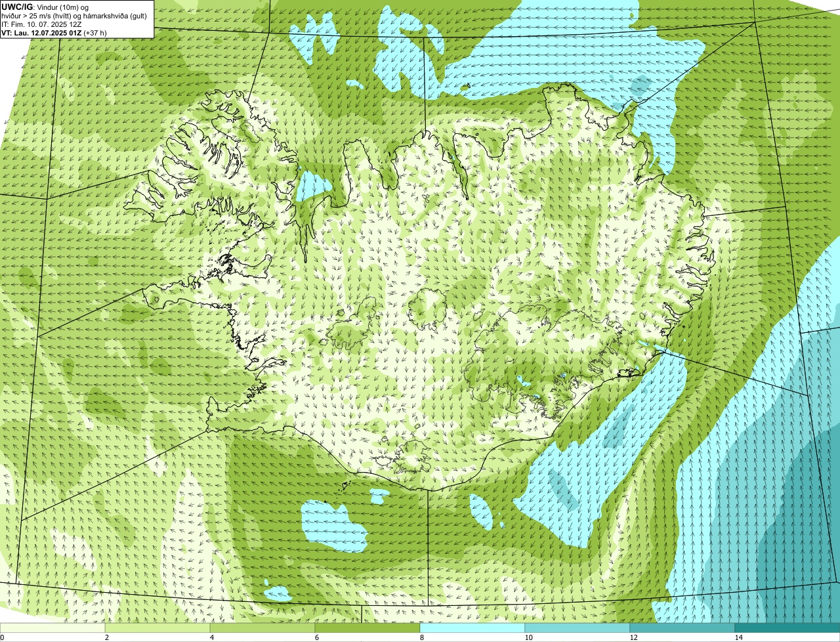Viewport: 840px width, 642px height.
Task: Click the 4–6 m/s green legend swatch
Action: pos(262,628)
